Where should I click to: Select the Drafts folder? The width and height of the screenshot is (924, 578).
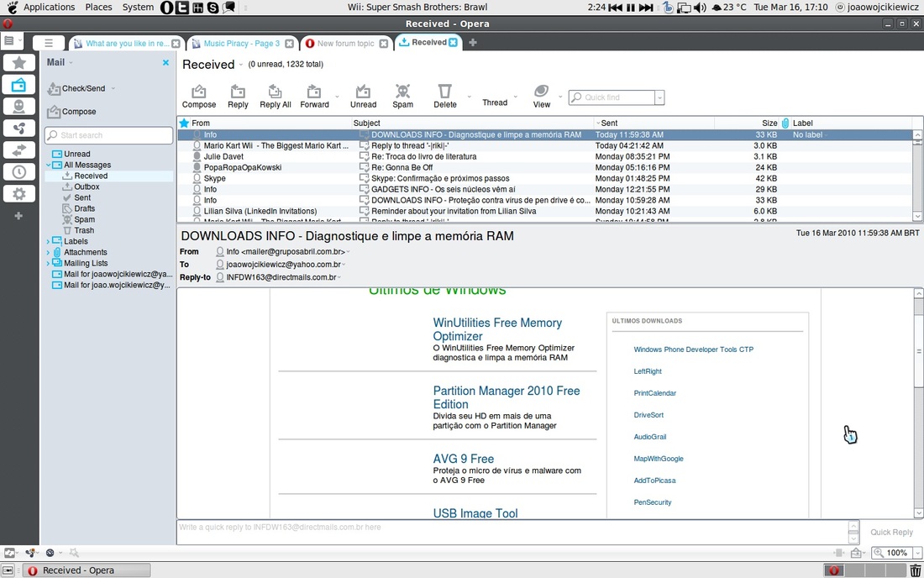84,208
